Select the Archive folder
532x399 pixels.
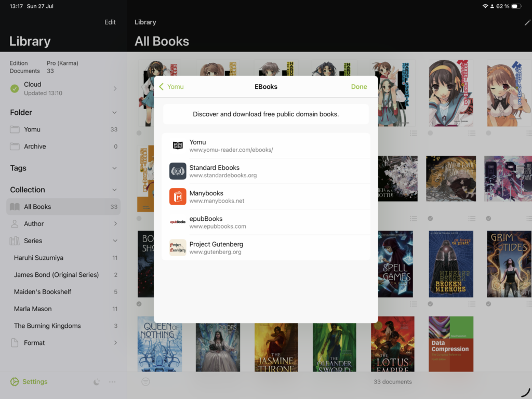tap(63, 146)
